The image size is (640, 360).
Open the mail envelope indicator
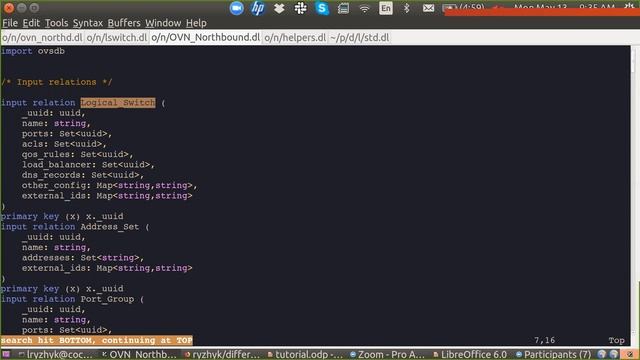(428, 8)
